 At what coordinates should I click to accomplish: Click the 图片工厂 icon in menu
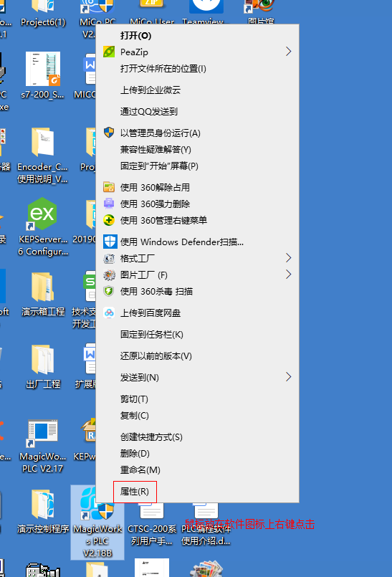[x=109, y=275]
